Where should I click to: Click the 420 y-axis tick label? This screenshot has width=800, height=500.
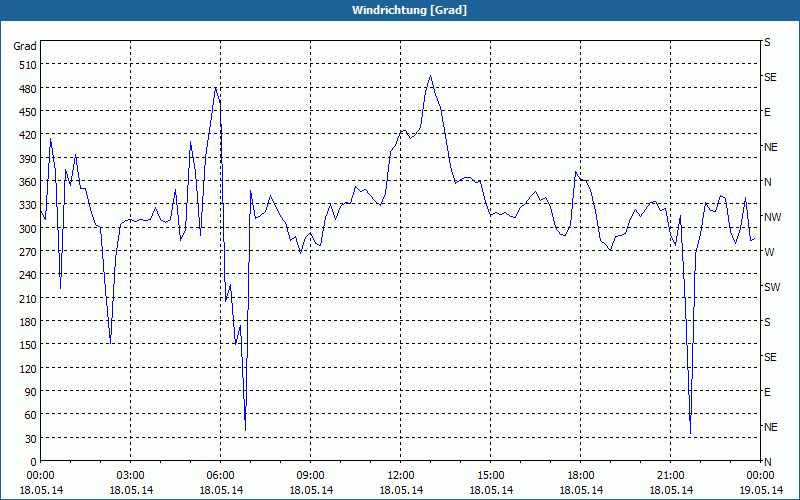coord(29,135)
